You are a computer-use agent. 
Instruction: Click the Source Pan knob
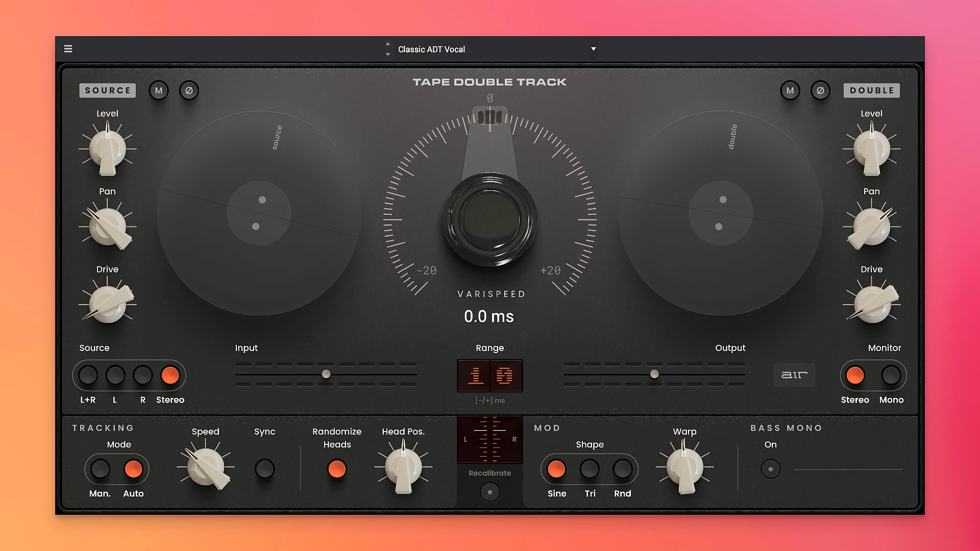107,227
